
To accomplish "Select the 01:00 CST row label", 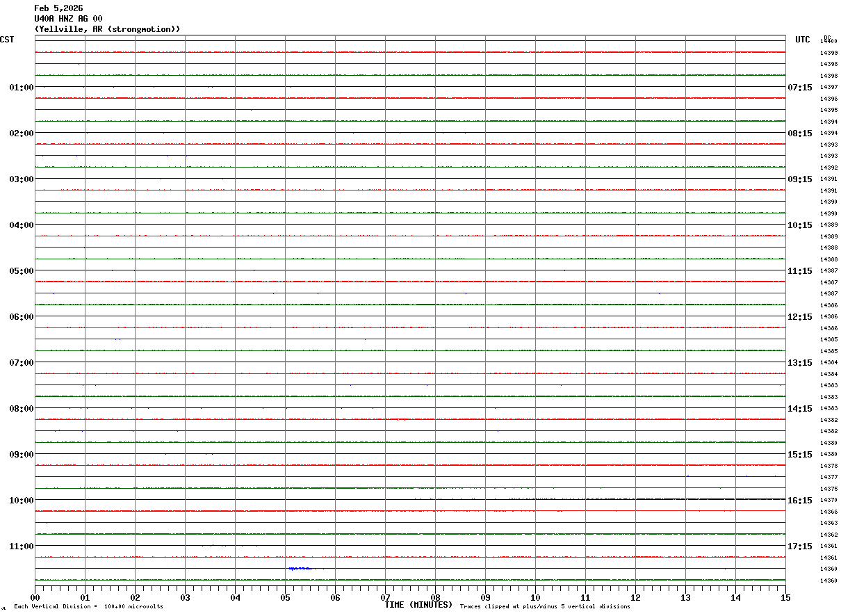I will (22, 88).
